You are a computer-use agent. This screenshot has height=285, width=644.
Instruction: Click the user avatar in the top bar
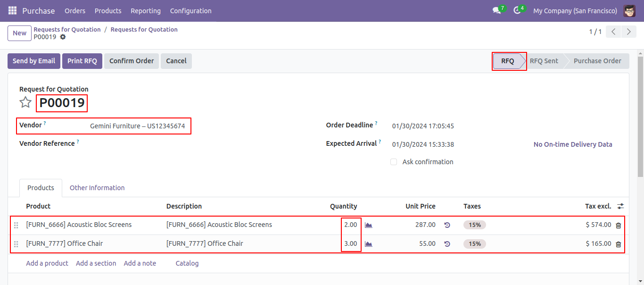coord(629,10)
